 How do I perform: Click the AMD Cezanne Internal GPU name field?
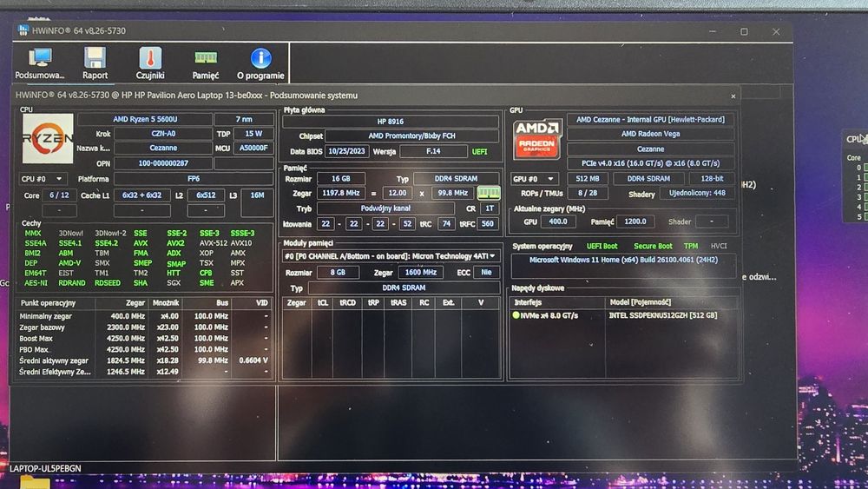650,119
